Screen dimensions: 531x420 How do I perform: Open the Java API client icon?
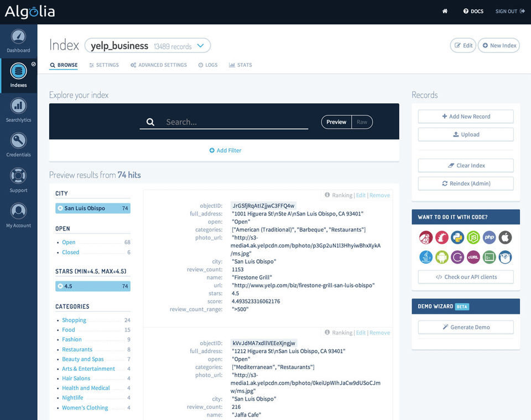tap(426, 257)
